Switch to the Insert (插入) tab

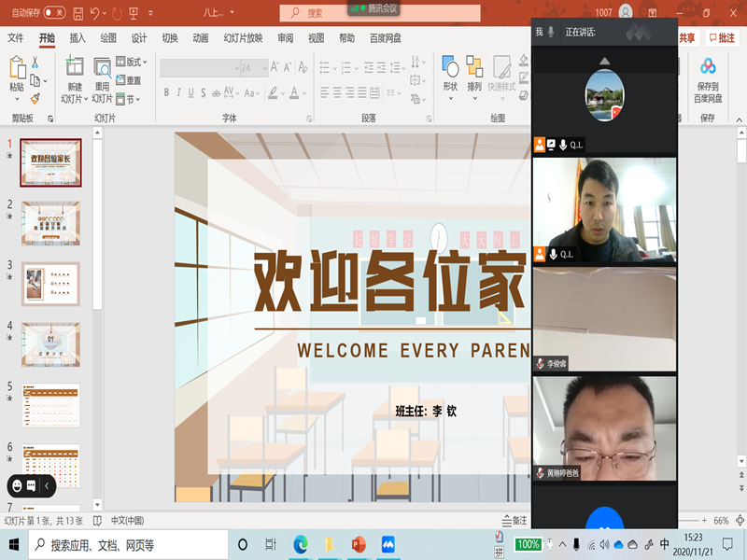click(x=78, y=38)
